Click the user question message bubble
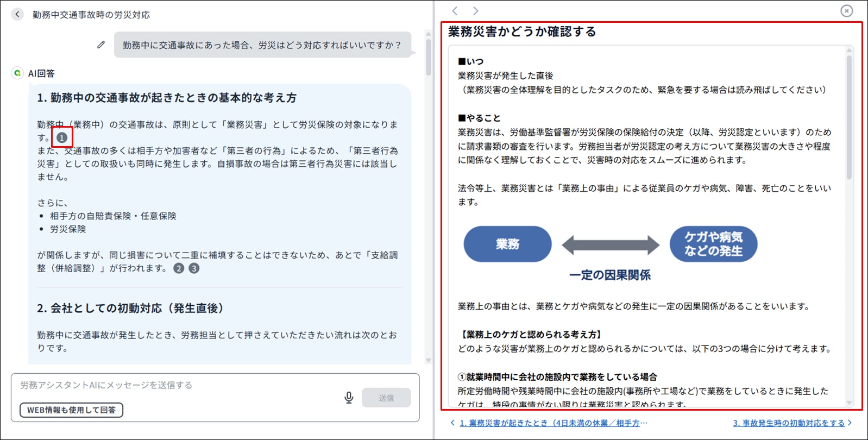The height and width of the screenshot is (440, 868). [x=262, y=45]
